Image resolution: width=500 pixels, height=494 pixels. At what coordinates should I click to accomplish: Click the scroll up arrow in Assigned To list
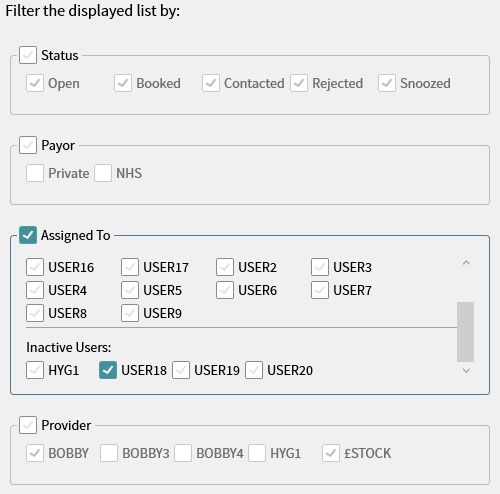click(466, 263)
